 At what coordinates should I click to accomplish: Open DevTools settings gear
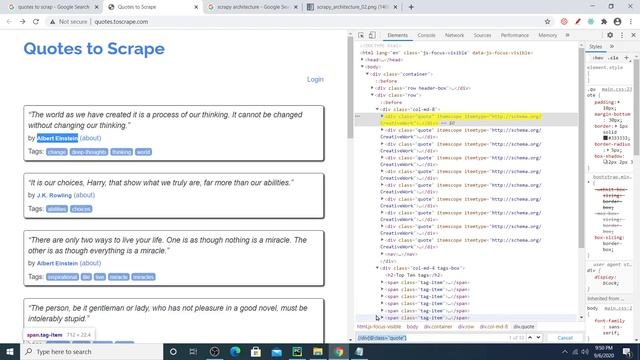(610, 36)
